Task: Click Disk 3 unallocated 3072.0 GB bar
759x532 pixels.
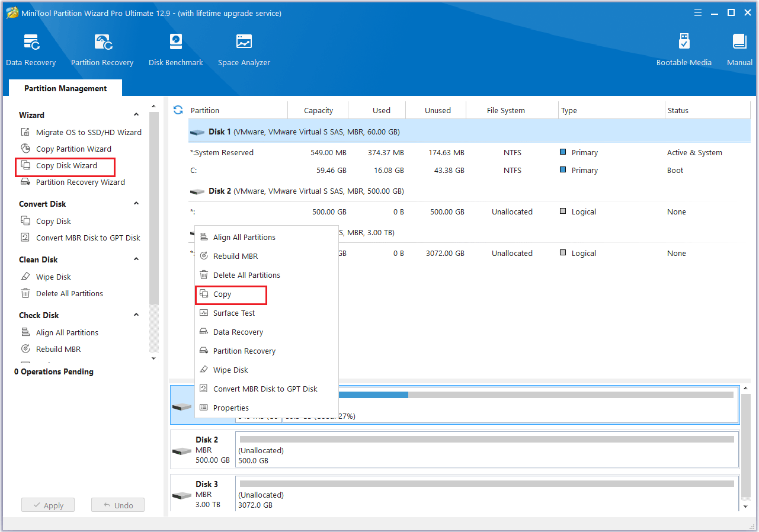Action: 487,494
